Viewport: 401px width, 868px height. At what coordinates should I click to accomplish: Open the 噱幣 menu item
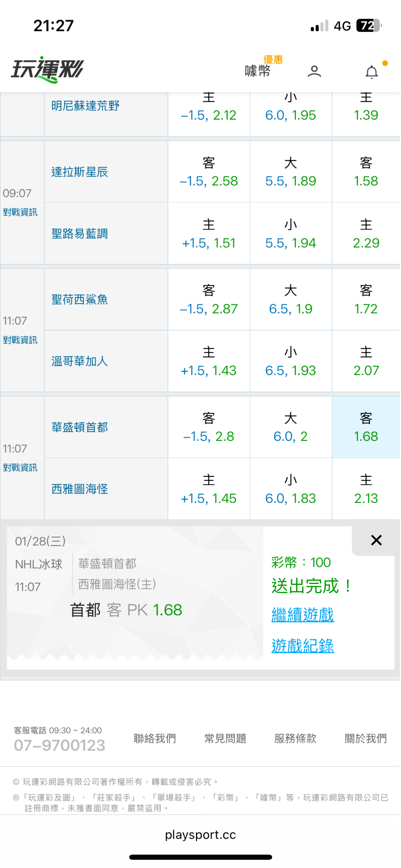coord(258,70)
